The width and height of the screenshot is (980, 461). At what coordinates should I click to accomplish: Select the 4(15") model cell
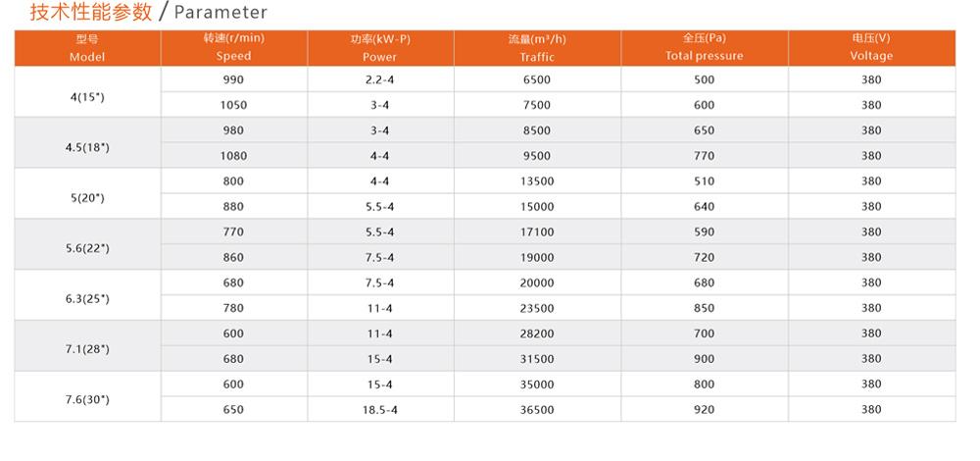point(87,97)
